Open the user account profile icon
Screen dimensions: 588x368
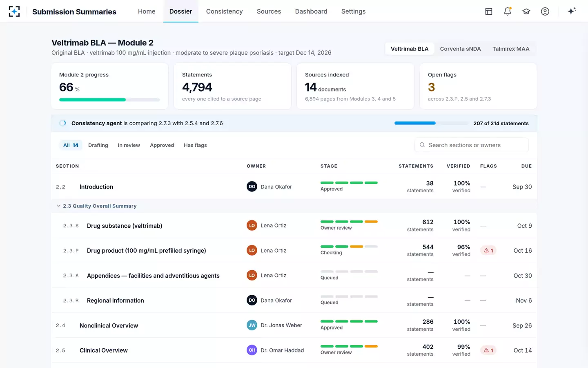pos(545,11)
